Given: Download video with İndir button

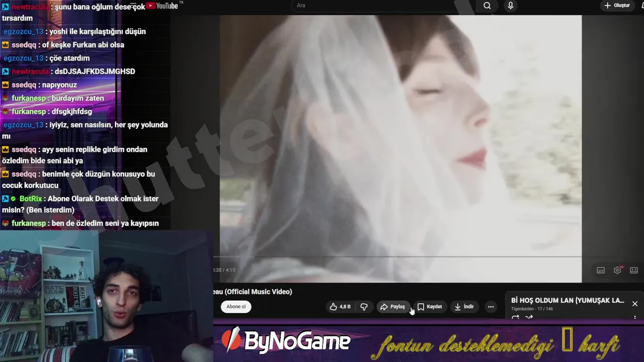Looking at the screenshot, I should (464, 307).
